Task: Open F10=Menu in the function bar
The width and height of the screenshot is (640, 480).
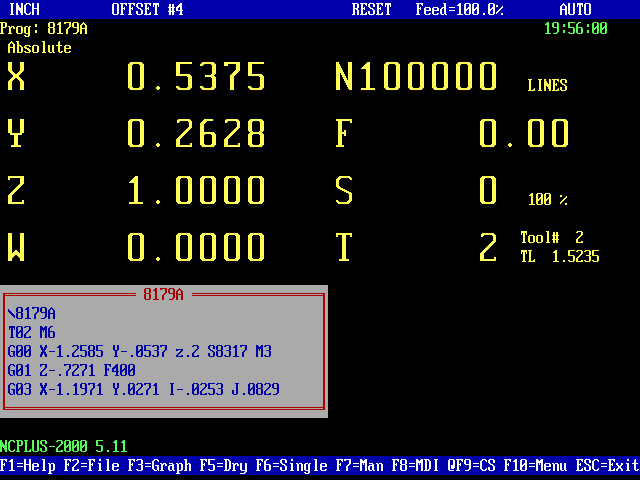Action: 536,466
